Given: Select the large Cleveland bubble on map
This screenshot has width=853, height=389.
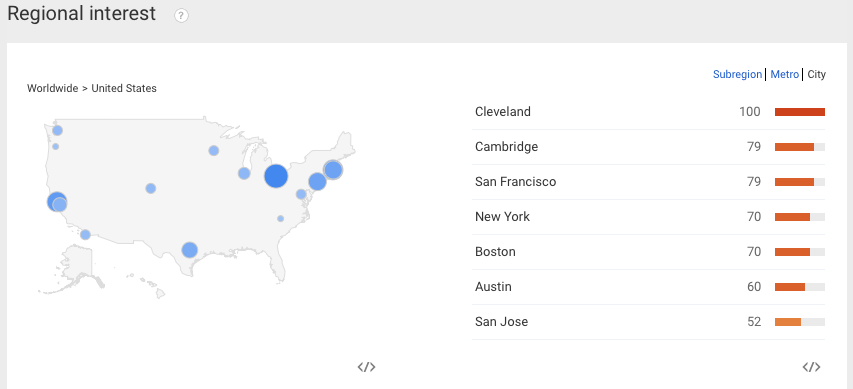Looking at the screenshot, I should [x=276, y=176].
